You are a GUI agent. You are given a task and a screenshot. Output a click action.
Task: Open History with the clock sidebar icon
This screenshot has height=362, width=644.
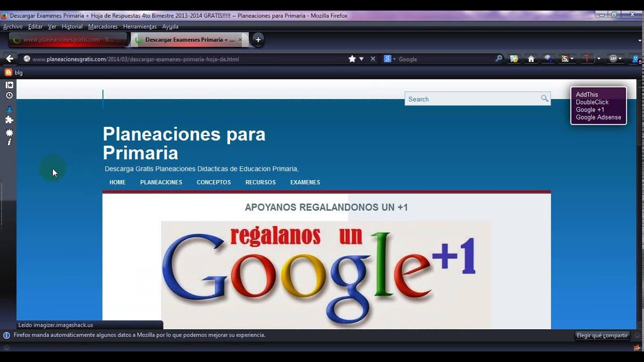9,95
